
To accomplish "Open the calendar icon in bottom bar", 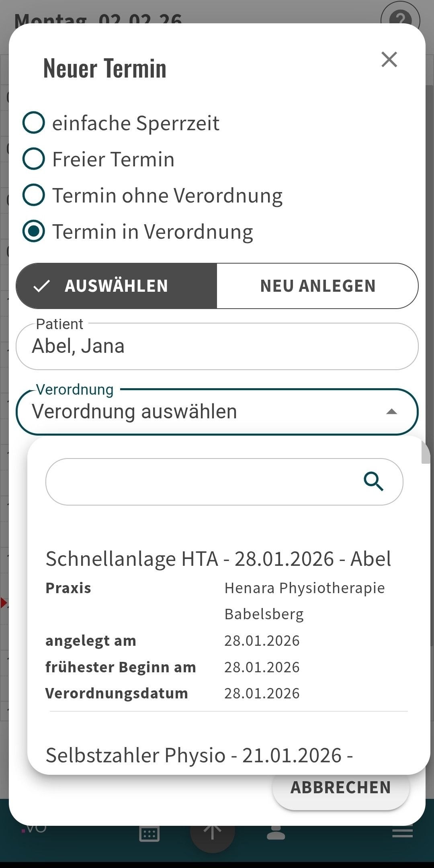I will 149,834.
